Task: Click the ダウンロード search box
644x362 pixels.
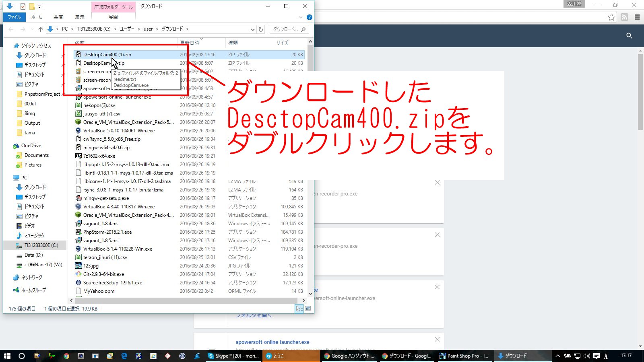Action: [289, 29]
